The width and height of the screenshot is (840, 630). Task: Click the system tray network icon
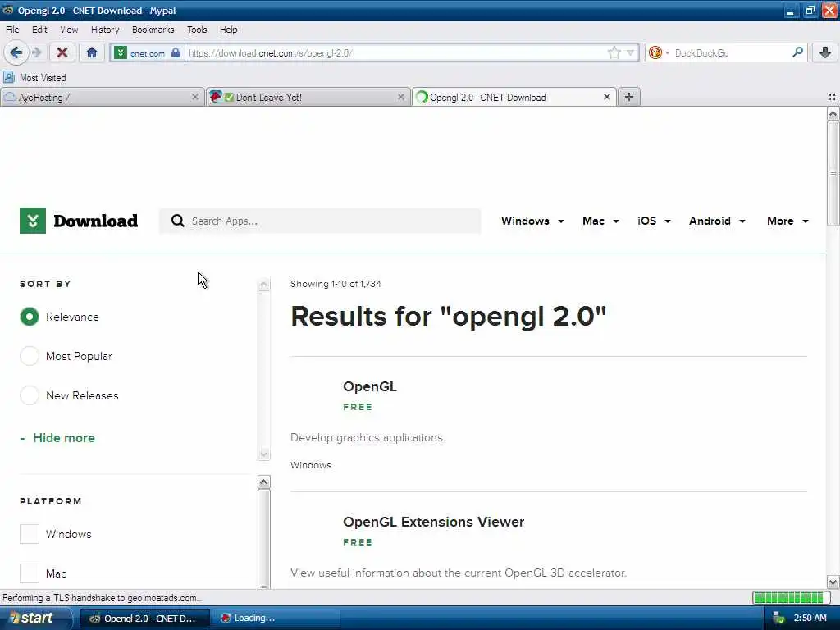tap(779, 619)
